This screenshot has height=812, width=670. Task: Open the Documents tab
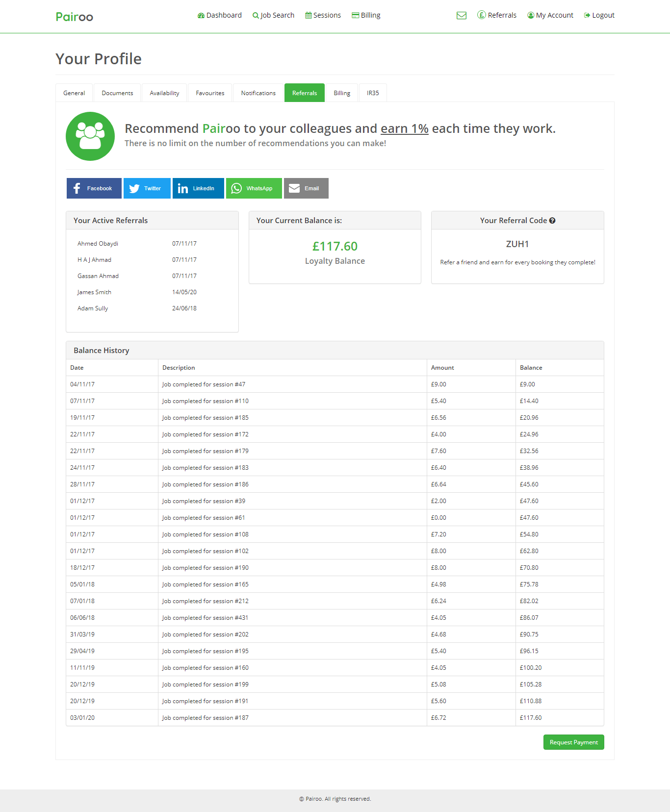pyautogui.click(x=117, y=93)
